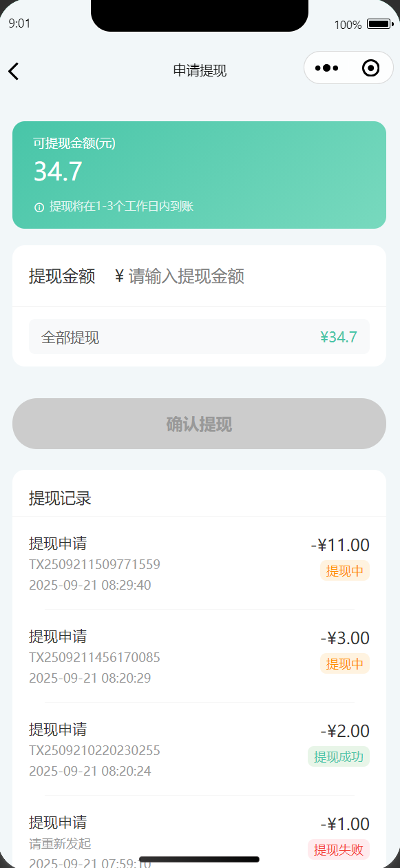Tap the green available balance card
The height and width of the screenshot is (868, 400).
[199, 174]
